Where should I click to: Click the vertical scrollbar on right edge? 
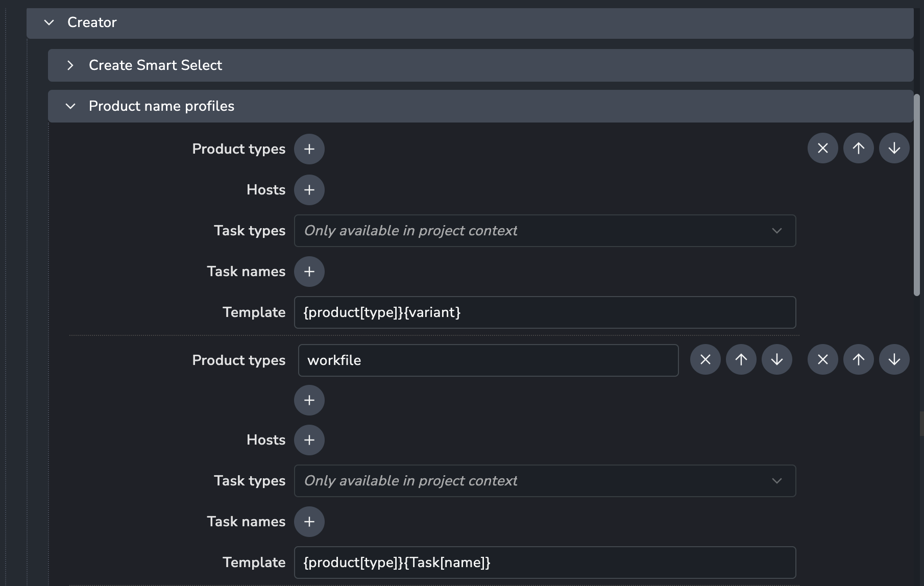916,194
